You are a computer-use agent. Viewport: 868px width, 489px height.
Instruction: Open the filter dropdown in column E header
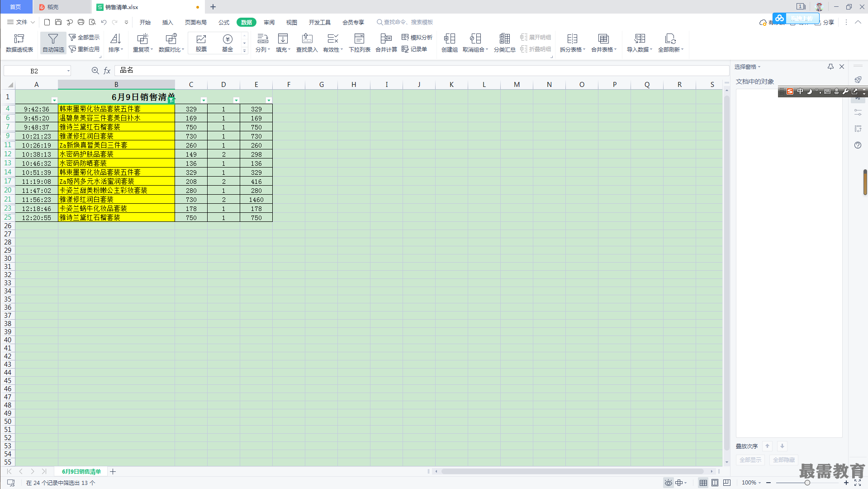point(269,100)
